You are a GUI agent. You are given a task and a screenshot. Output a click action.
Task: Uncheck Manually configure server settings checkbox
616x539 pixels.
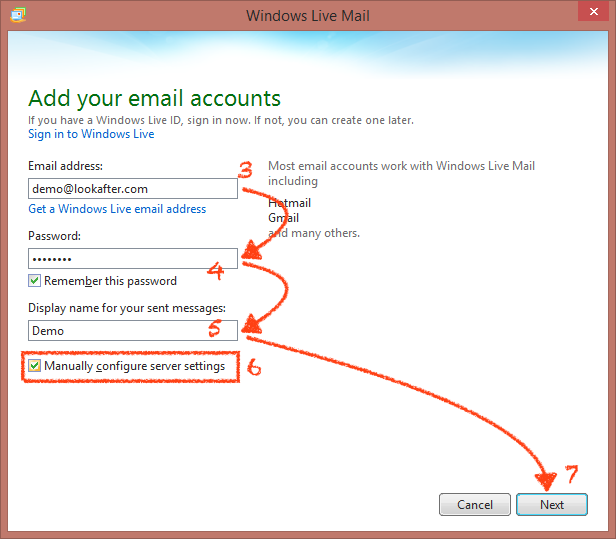35,367
